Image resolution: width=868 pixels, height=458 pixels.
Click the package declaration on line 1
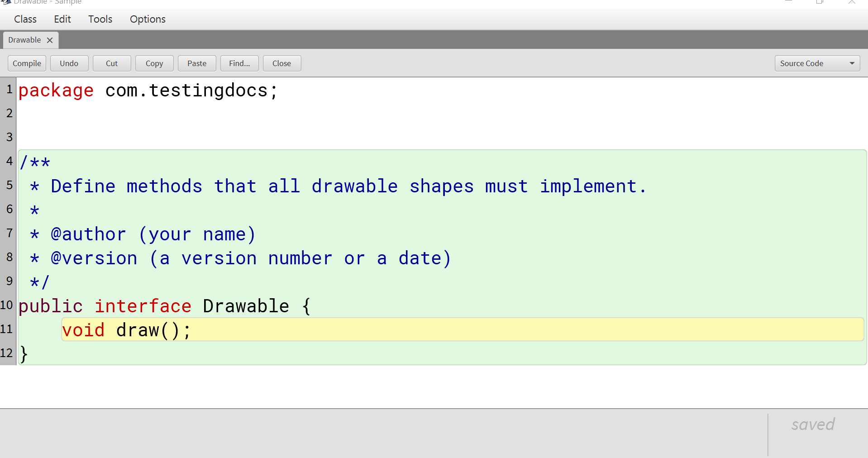[147, 90]
